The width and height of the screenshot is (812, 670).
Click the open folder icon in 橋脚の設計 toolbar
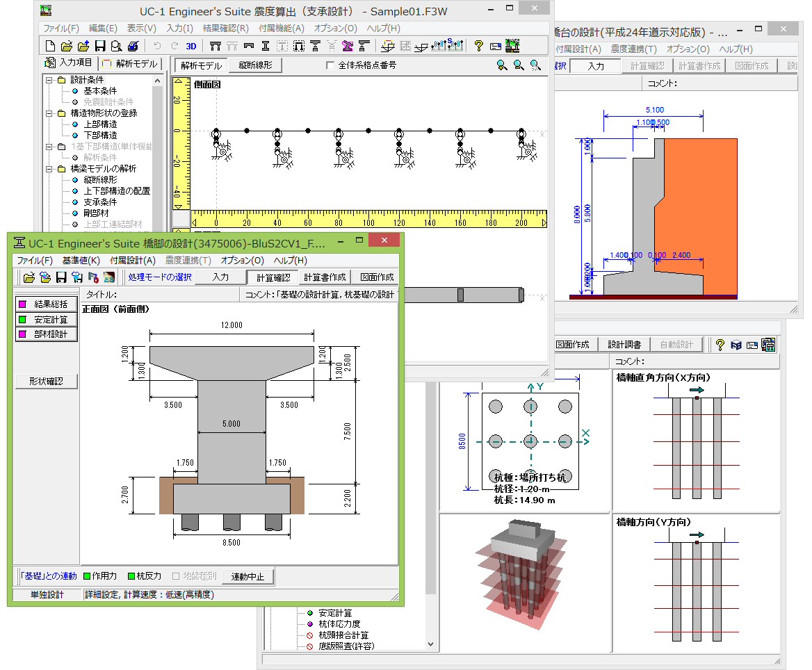[x=29, y=277]
